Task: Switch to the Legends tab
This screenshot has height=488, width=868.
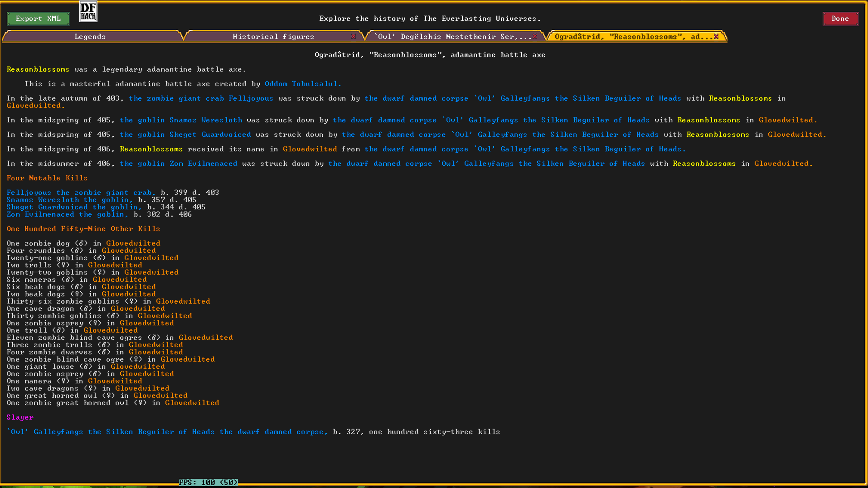Action: coord(90,37)
